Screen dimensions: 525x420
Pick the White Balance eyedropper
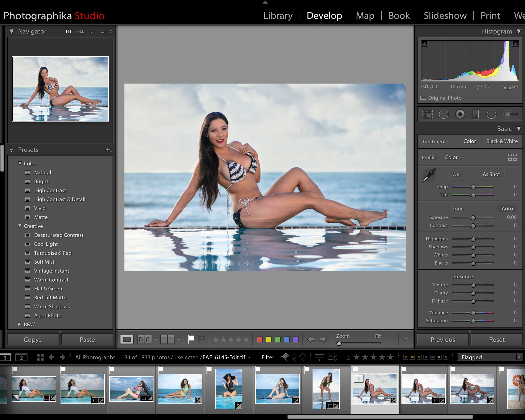pos(429,176)
